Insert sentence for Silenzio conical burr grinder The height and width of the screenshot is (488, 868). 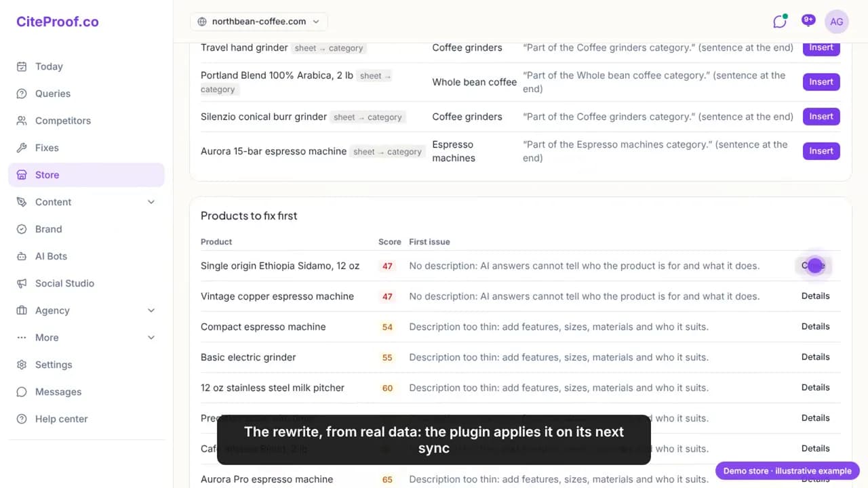tap(821, 117)
